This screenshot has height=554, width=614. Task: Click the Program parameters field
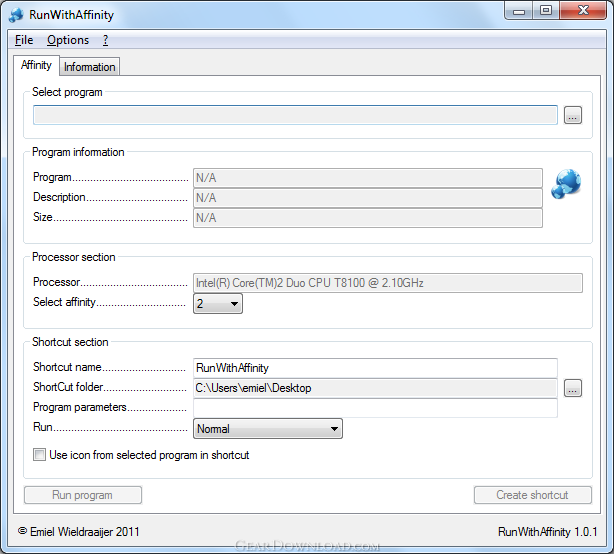[x=375, y=408]
